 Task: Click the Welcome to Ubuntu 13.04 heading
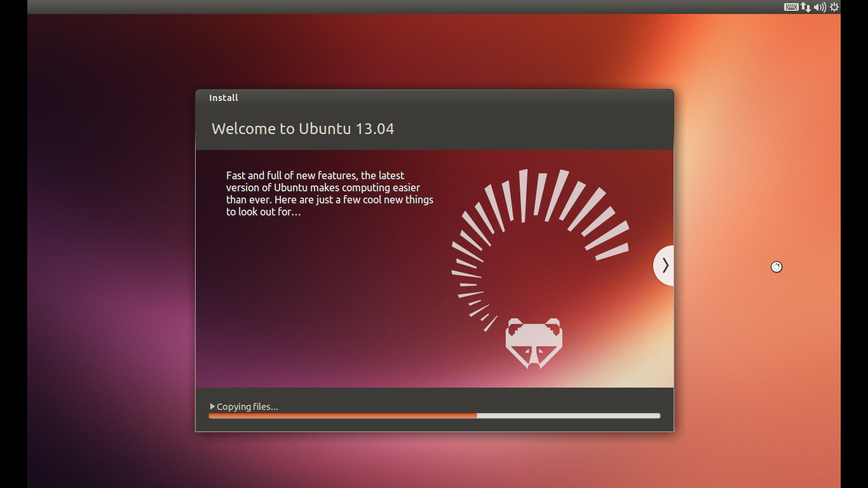[302, 129]
